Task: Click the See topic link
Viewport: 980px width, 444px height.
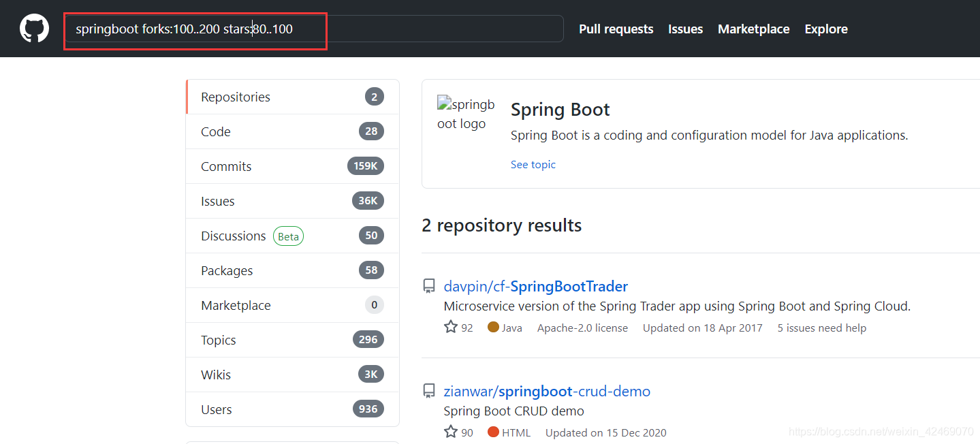Action: click(533, 164)
